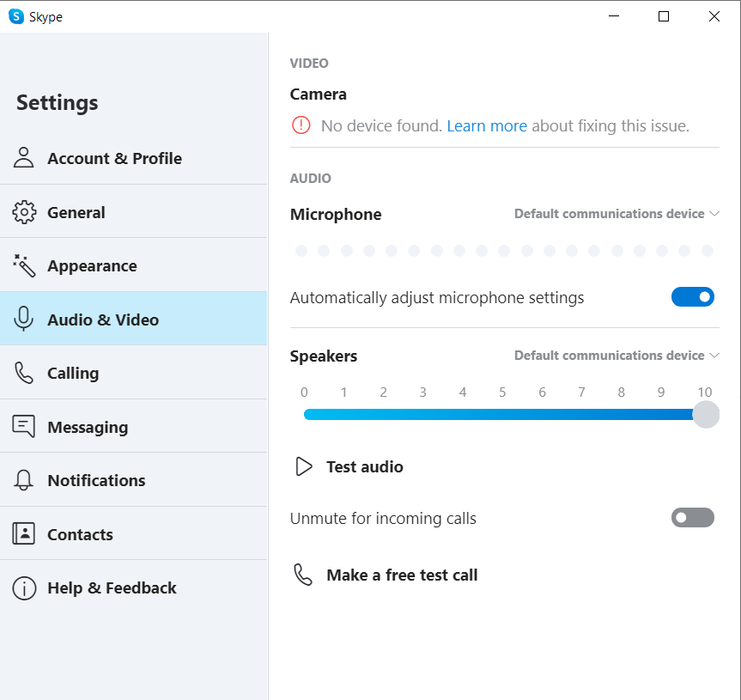
Task: Click Make a free test call
Action: pyautogui.click(x=402, y=575)
